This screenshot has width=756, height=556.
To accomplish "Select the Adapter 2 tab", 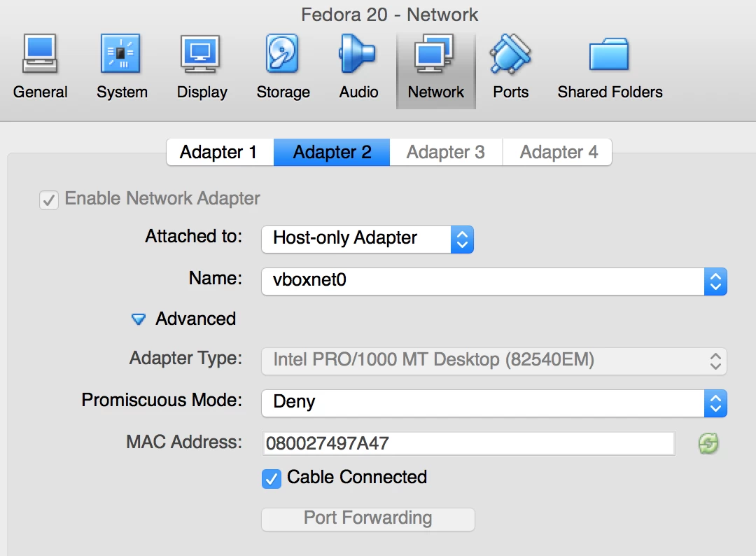I will (332, 153).
